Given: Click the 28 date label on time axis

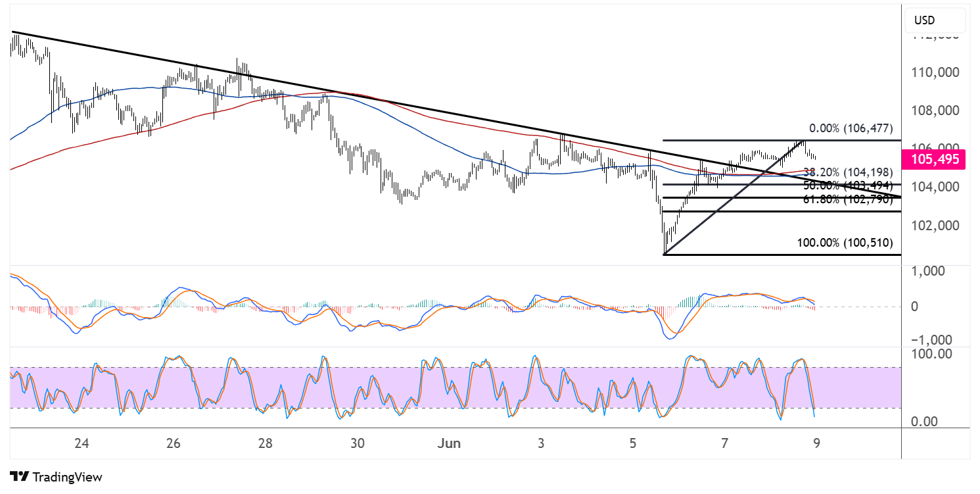Looking at the screenshot, I should coord(265,443).
